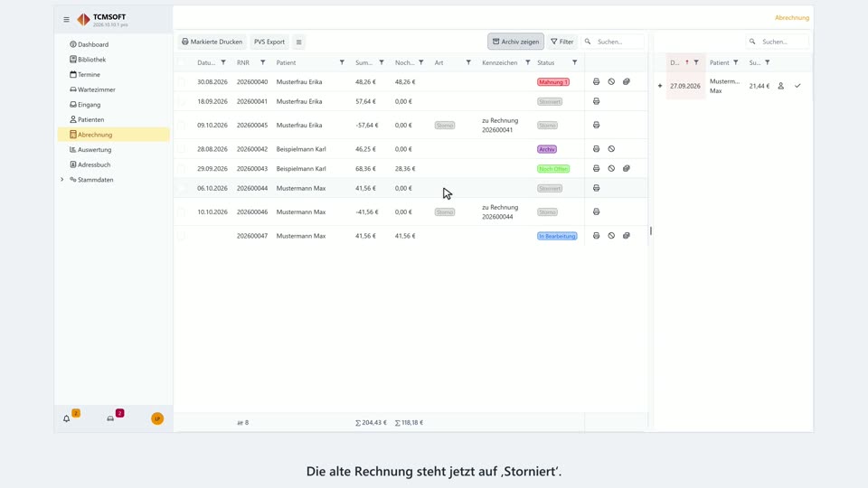Open the Datum column filter
This screenshot has width=868, height=488.
[x=223, y=62]
